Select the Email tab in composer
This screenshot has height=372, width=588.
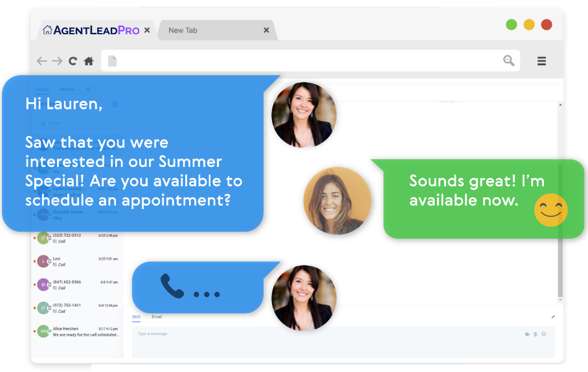(157, 317)
